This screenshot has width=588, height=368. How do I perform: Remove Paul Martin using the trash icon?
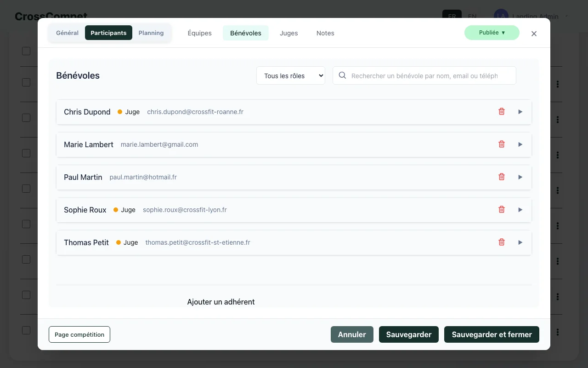[x=502, y=177]
